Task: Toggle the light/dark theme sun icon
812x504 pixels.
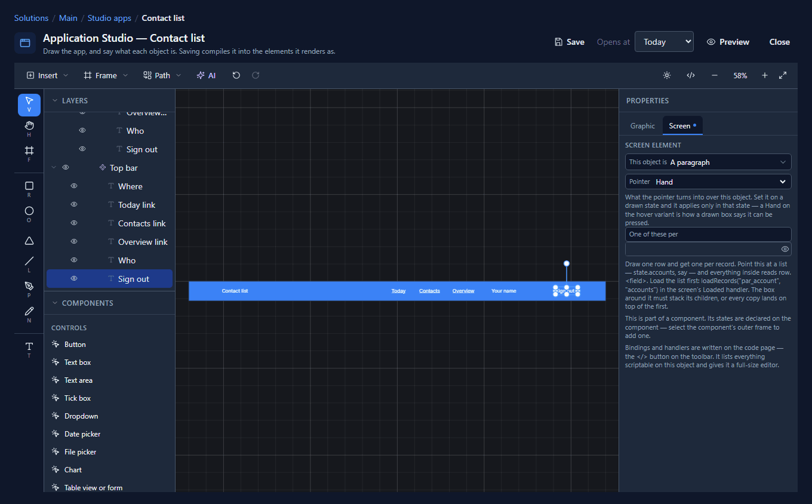Action: (667, 75)
